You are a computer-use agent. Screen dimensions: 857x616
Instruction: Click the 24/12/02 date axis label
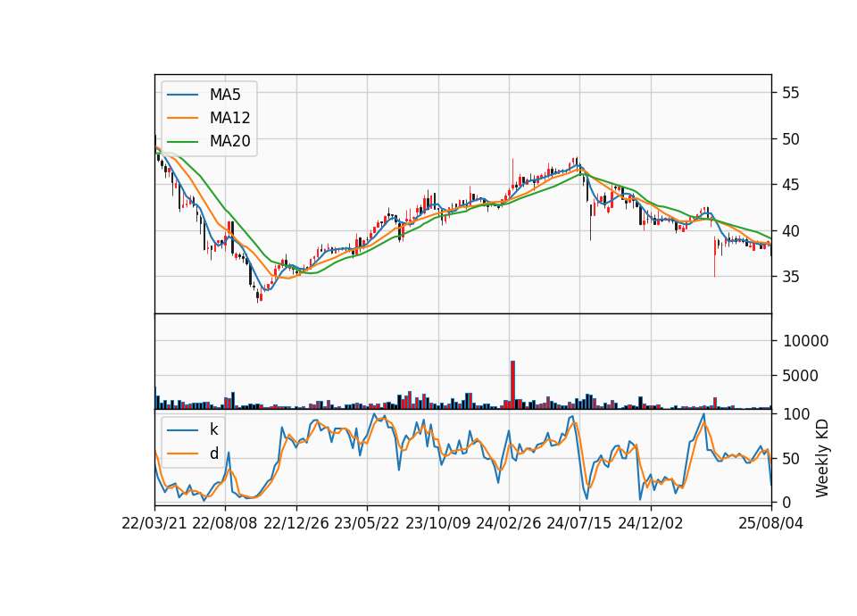(x=651, y=523)
